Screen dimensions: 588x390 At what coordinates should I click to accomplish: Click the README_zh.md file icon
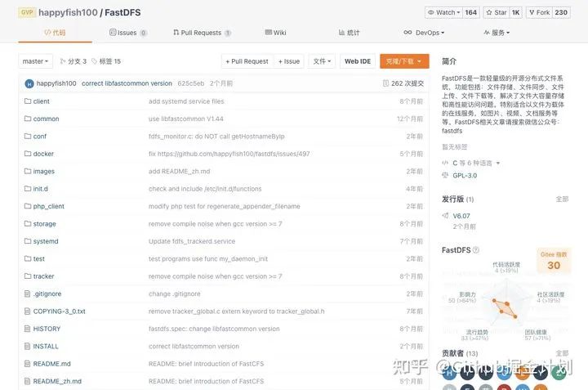point(27,381)
